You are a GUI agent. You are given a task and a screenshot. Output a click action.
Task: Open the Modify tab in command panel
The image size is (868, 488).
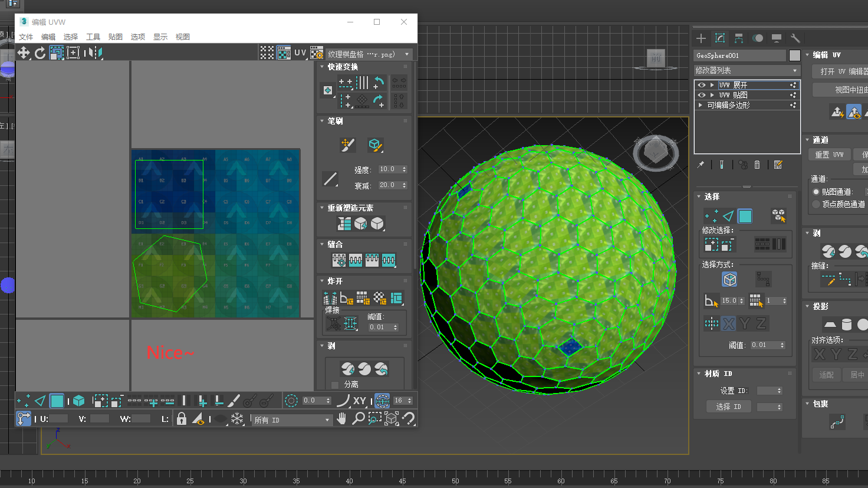click(x=720, y=38)
